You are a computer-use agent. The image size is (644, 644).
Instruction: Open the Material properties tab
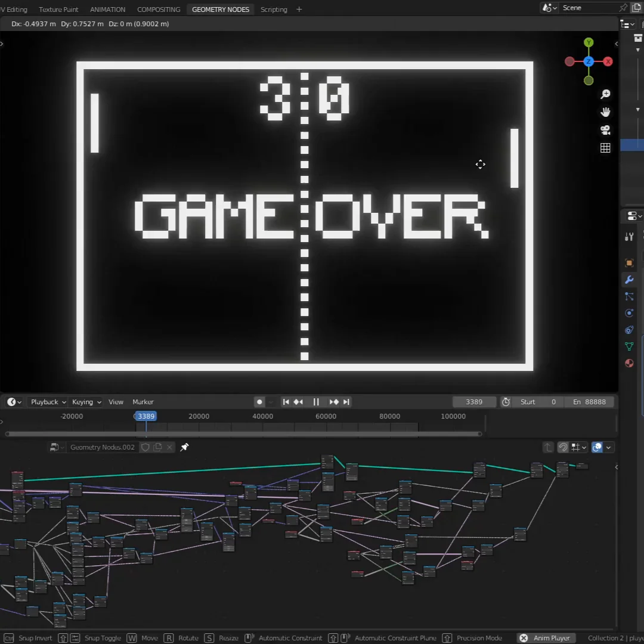click(629, 363)
